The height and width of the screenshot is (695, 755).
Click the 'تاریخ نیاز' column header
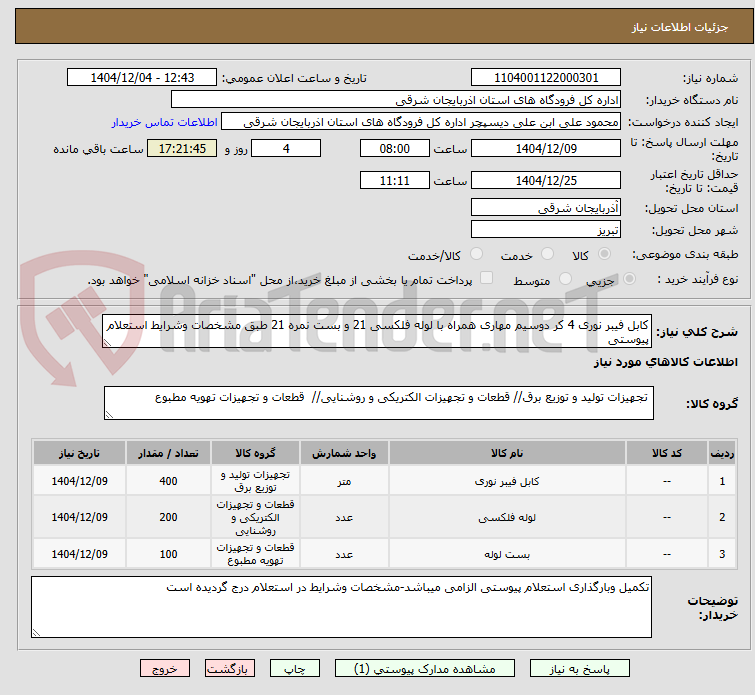(79, 453)
